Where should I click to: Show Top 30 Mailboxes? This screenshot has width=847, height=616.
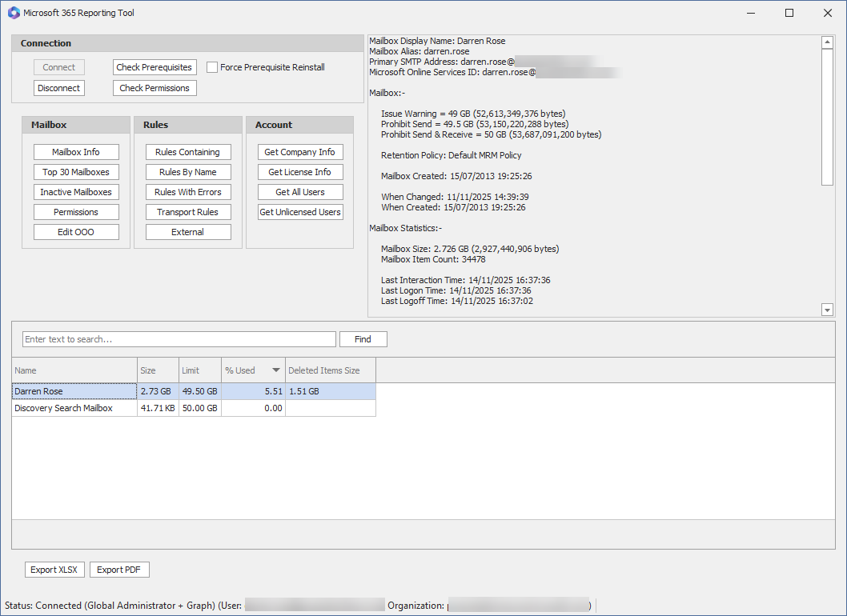click(76, 172)
